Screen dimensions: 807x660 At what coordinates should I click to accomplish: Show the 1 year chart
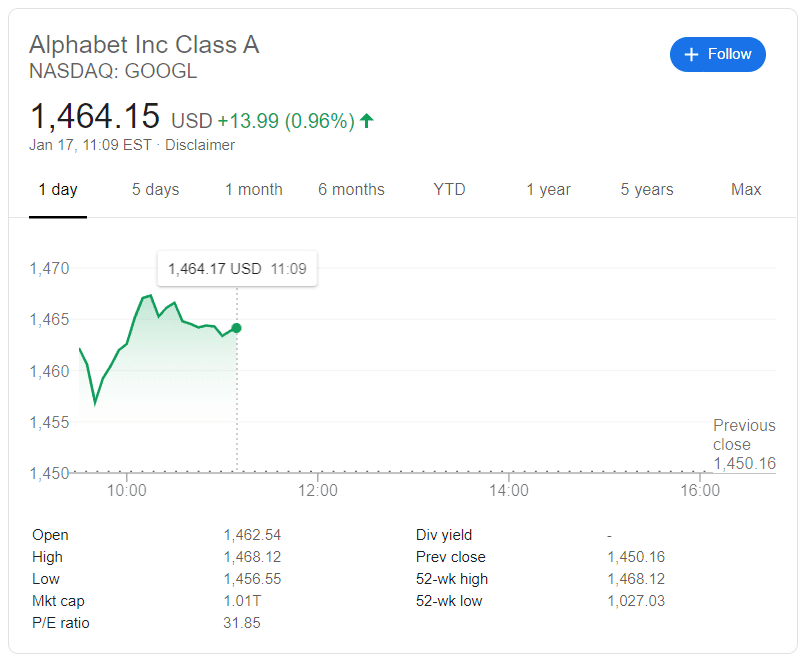point(548,189)
